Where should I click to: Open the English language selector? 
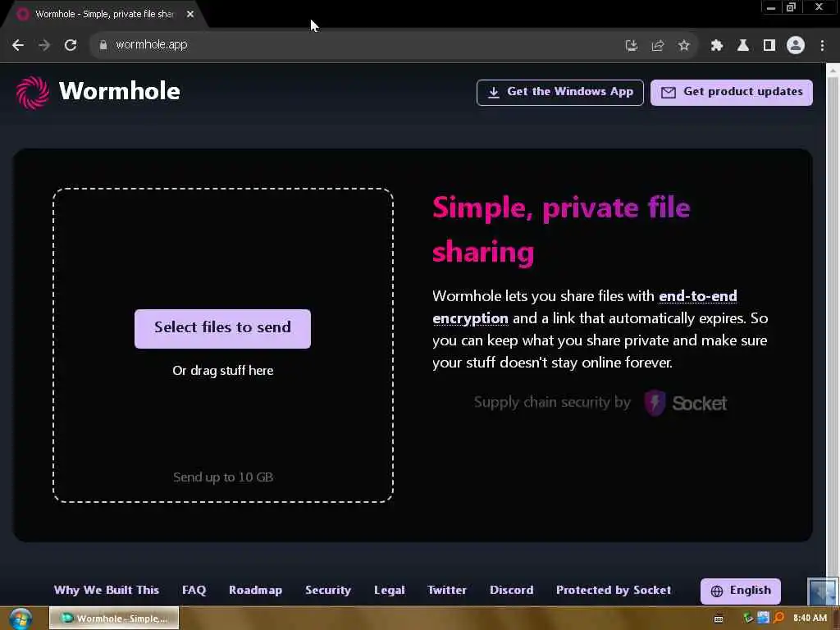741,591
